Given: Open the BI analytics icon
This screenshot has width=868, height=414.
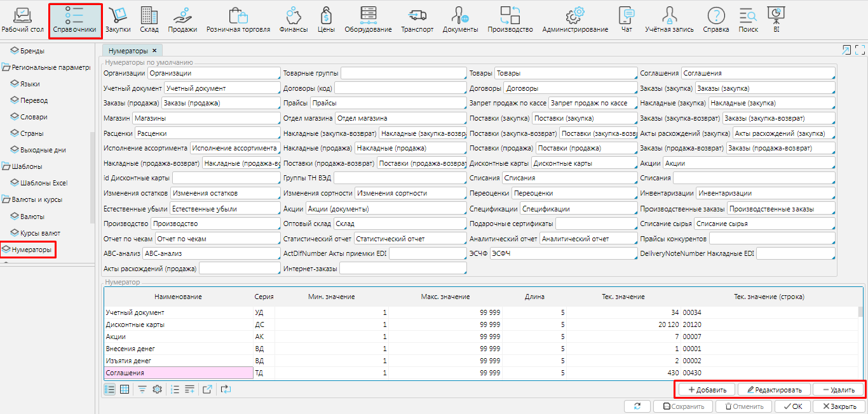Looking at the screenshot, I should point(776,18).
